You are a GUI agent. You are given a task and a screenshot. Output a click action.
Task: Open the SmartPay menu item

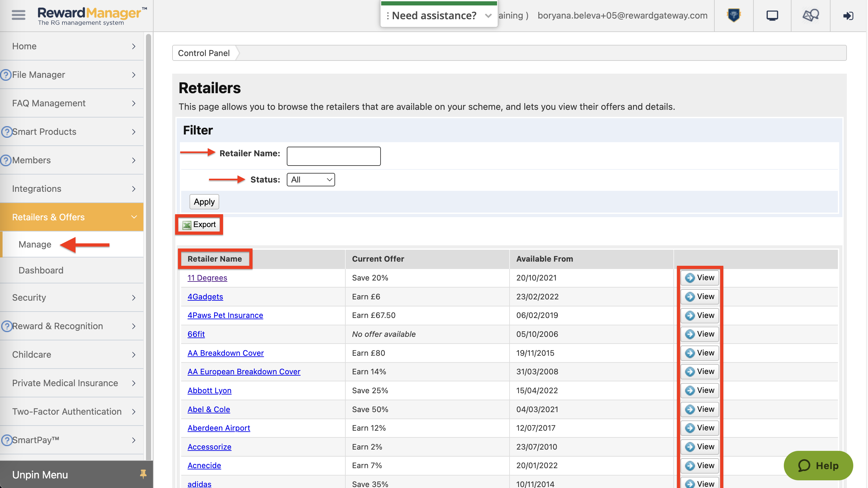click(x=72, y=440)
